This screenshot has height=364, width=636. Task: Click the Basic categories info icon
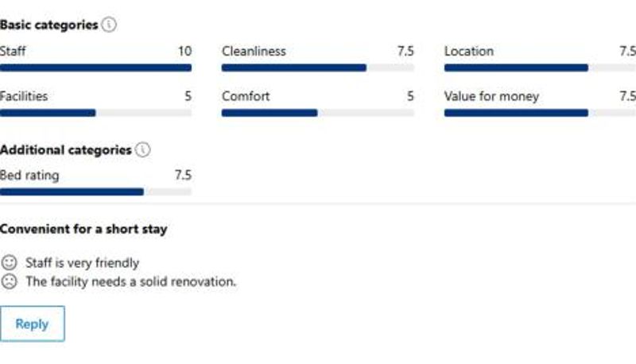point(109,25)
